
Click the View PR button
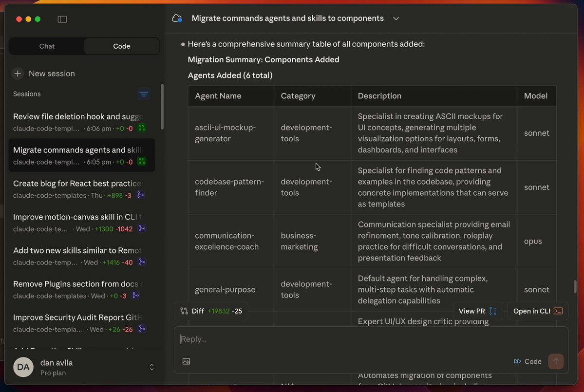click(477, 311)
